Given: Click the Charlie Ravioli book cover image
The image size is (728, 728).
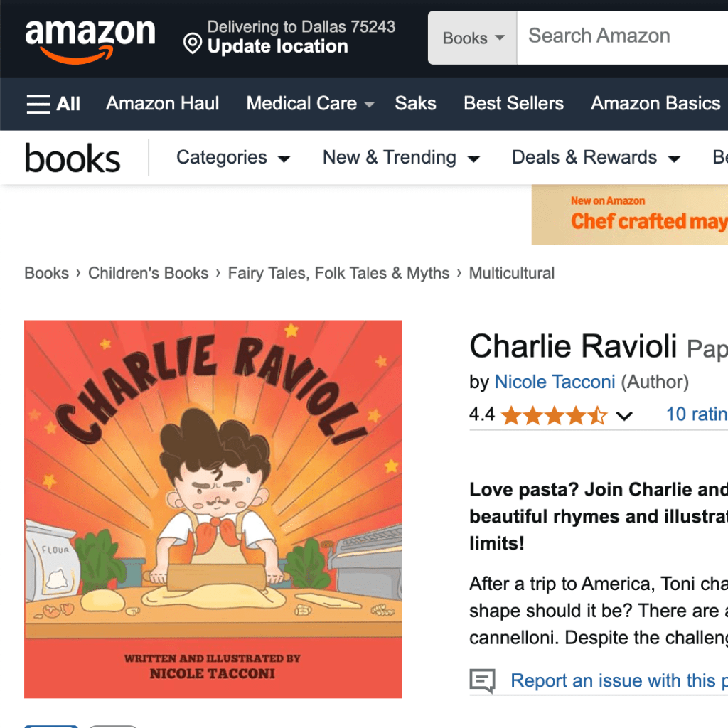Looking at the screenshot, I should [213, 509].
